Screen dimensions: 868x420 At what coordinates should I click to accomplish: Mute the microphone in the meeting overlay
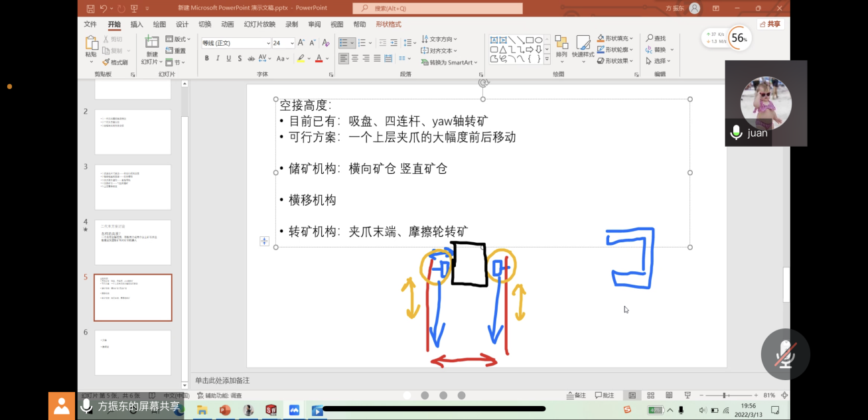tap(735, 132)
